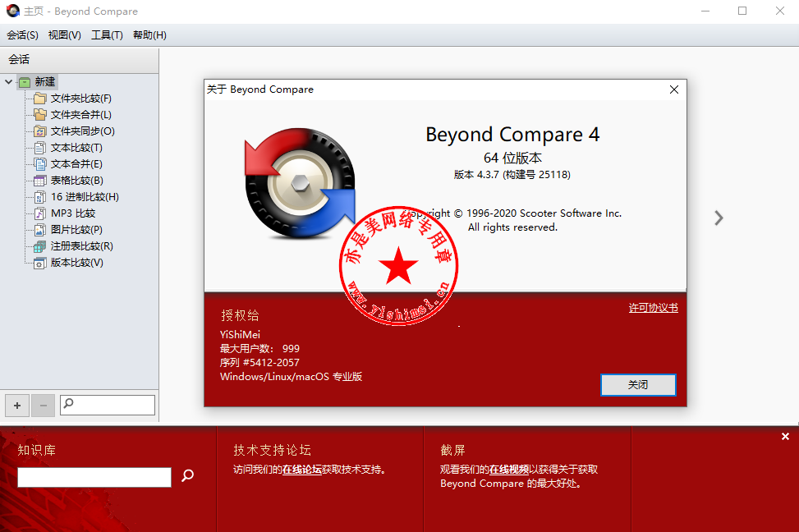Click the 会话 panel header
This screenshot has width=799, height=532.
(x=79, y=60)
